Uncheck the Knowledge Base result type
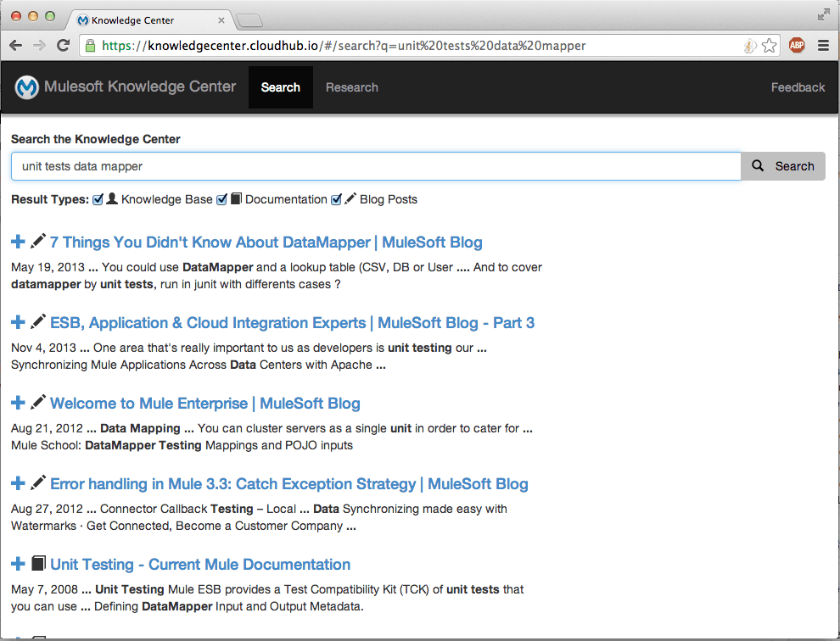 [98, 199]
